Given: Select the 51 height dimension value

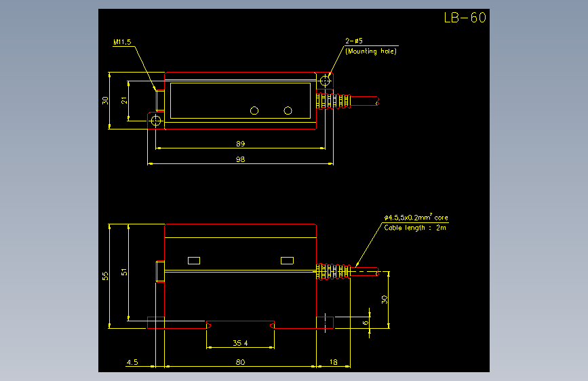Looking at the screenshot, I should 124,273.
